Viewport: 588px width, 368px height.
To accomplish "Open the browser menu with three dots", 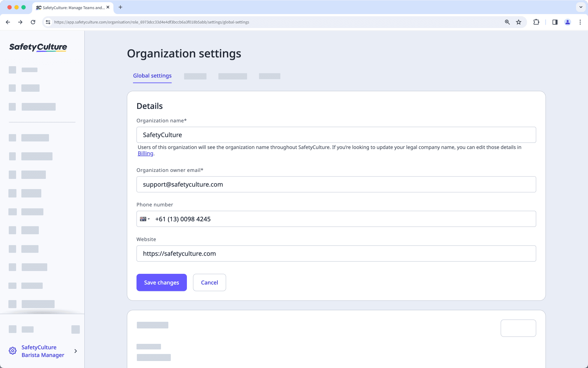I will pos(580,22).
